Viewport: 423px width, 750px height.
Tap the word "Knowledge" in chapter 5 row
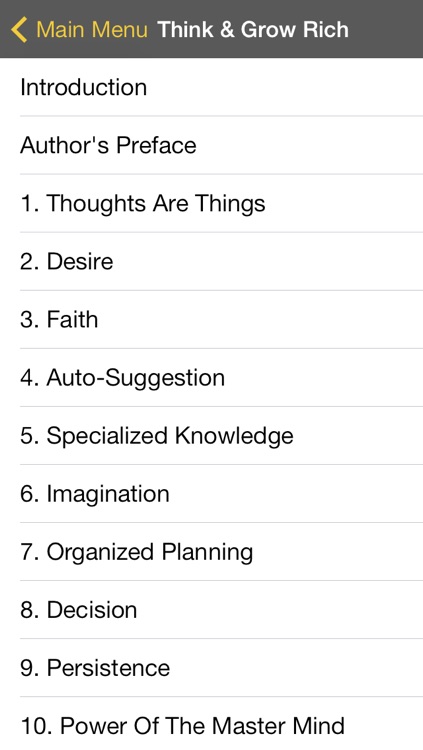234,437
